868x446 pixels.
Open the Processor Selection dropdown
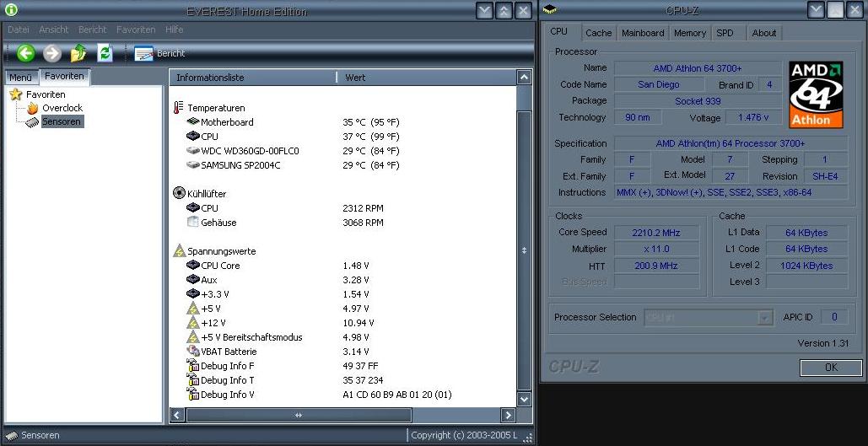[x=709, y=318]
